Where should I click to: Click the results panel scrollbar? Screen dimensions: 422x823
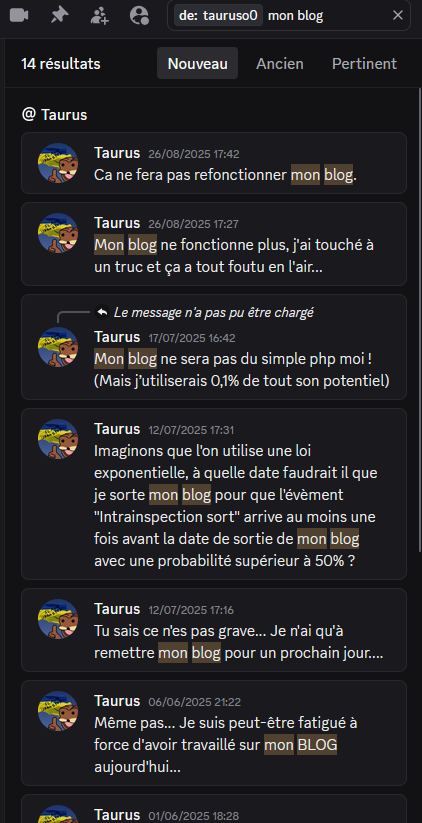[x=419, y=320]
